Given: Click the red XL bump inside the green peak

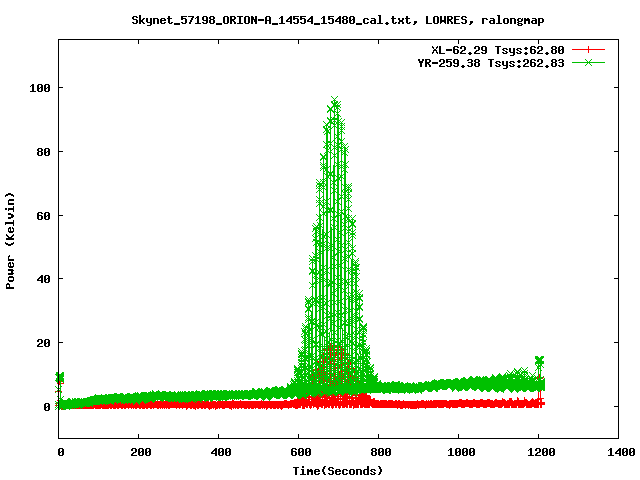Looking at the screenshot, I should point(335,363).
